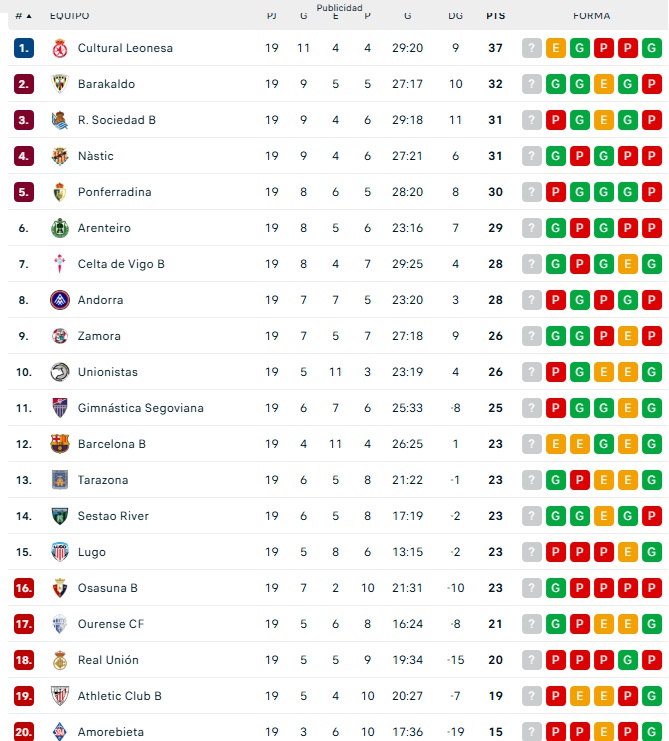Viewport: 669px width, 741px height.
Task: Open the Unionistas team link
Action: pos(108,372)
